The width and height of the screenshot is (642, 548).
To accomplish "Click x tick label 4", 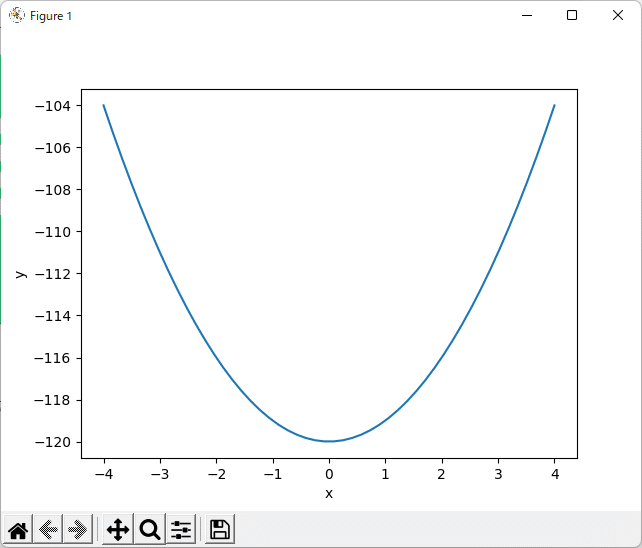I will point(555,474).
